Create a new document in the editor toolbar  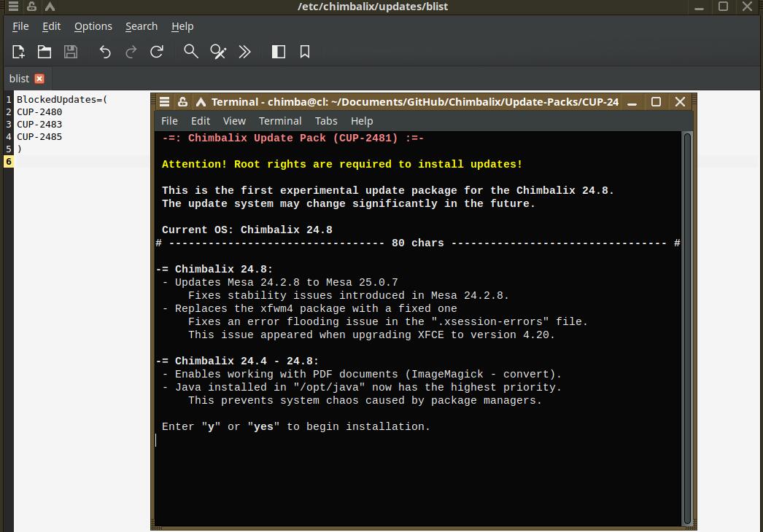[x=18, y=52]
